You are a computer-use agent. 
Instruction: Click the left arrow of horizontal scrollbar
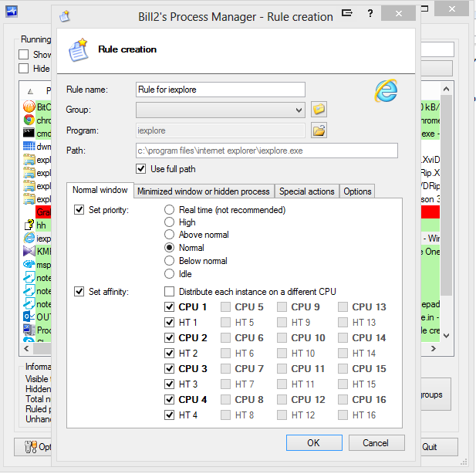tap(26, 348)
